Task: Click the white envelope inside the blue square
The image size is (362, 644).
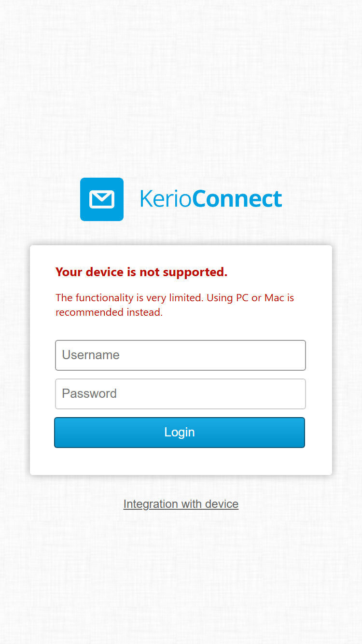Action: coord(102,199)
